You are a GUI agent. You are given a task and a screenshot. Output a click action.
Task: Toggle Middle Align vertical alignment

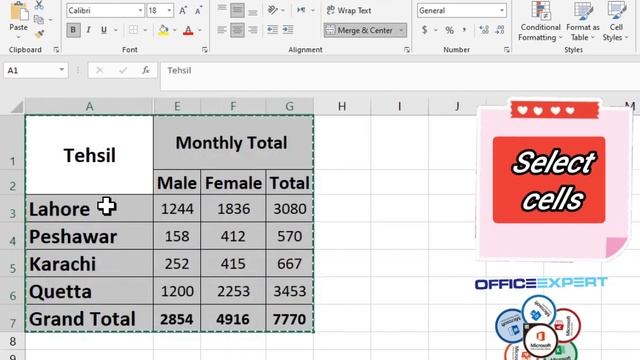(237, 10)
